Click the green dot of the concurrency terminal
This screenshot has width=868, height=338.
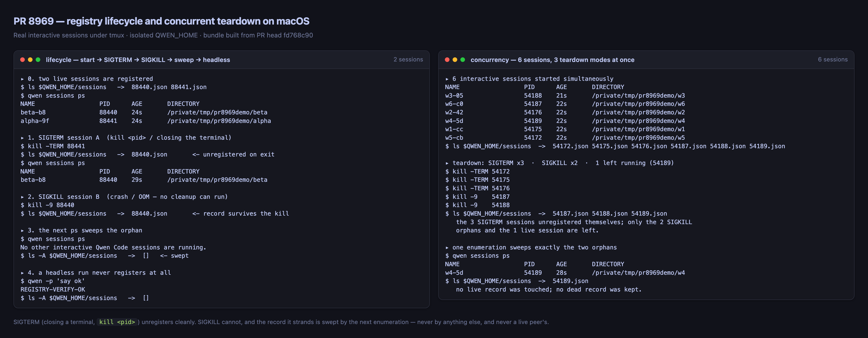pos(463,60)
